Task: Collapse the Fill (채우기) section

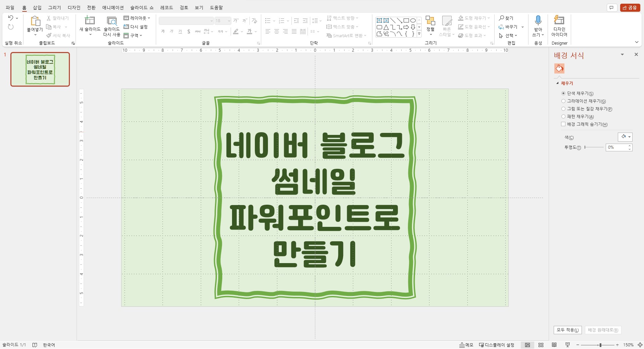Action: click(x=558, y=83)
